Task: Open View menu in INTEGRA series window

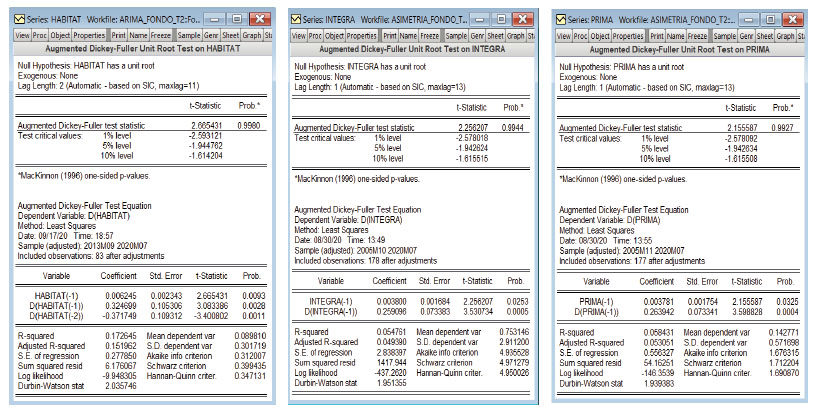Action: click(299, 36)
